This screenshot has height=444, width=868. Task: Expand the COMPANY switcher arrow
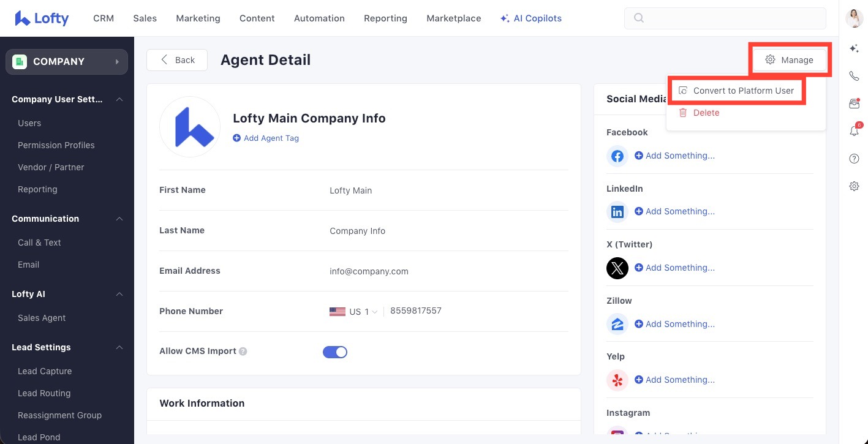tap(116, 62)
